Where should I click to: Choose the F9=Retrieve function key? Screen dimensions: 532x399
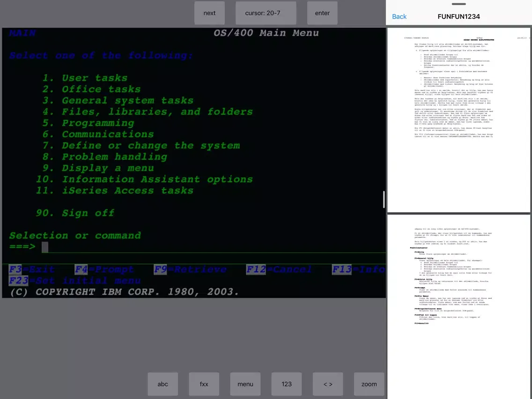(190, 270)
